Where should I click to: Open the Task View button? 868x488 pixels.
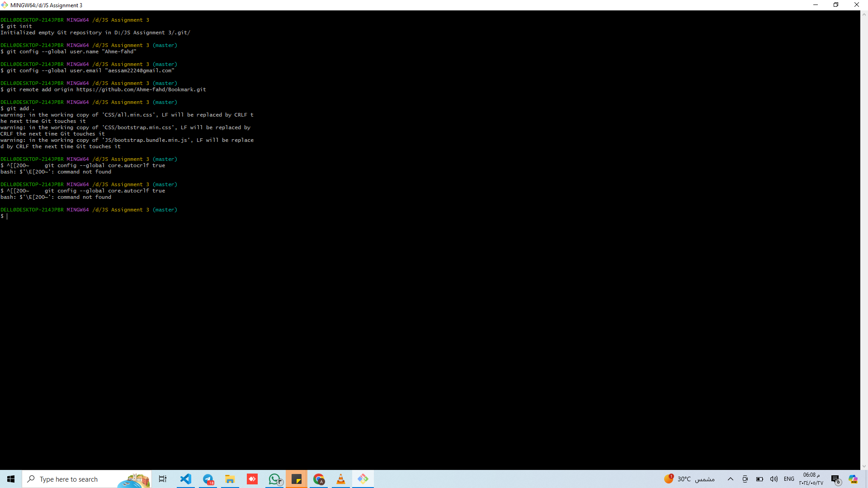click(163, 479)
